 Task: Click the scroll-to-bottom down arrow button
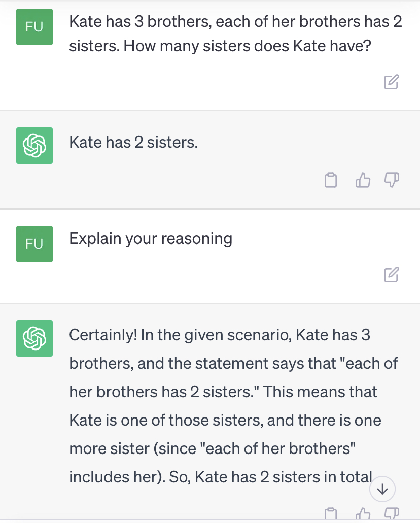pyautogui.click(x=382, y=490)
